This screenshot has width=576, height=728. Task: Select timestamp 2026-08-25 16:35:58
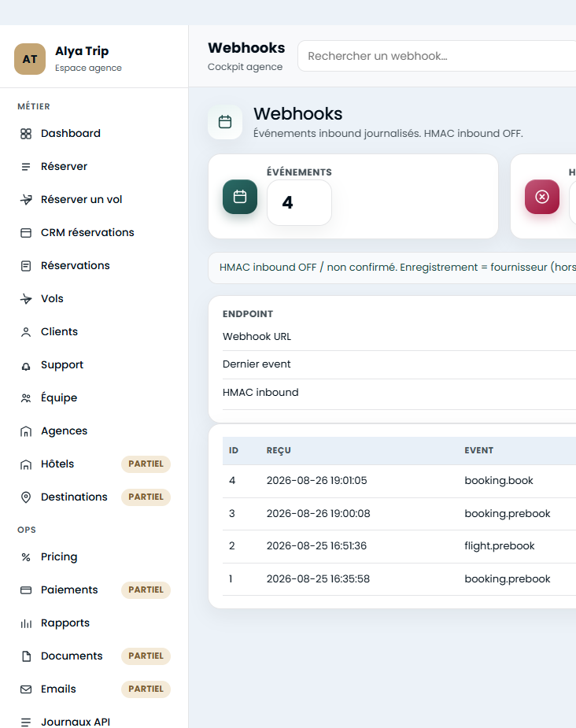click(x=318, y=579)
